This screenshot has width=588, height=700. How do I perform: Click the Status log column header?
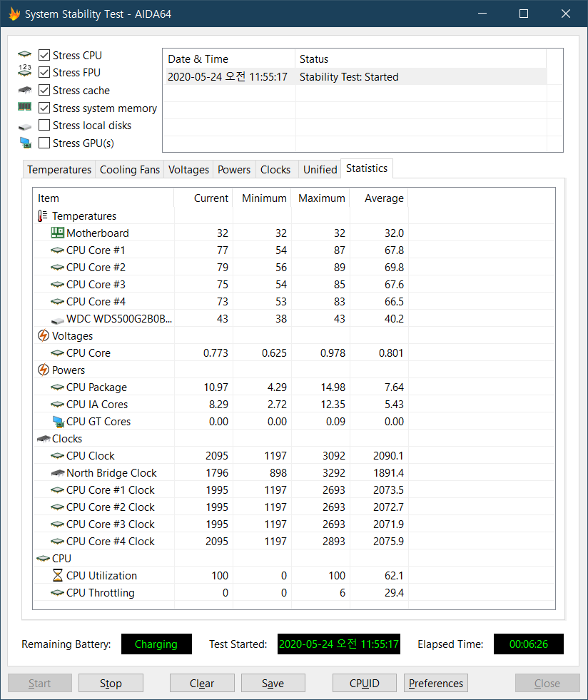tap(420, 59)
